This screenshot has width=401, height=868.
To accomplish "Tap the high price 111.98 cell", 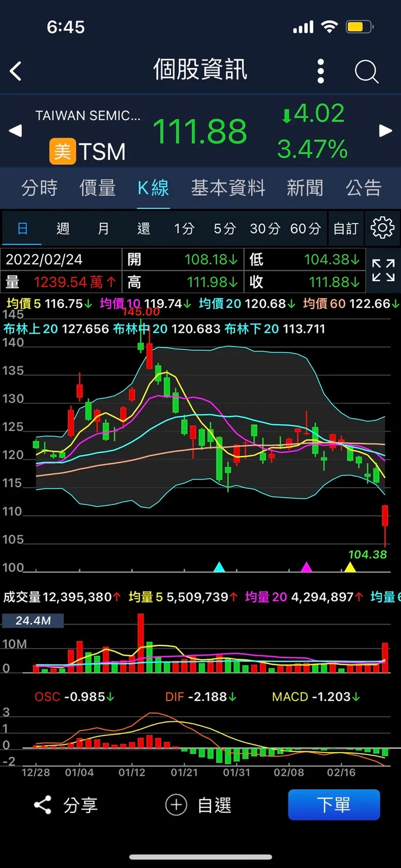I will click(183, 282).
